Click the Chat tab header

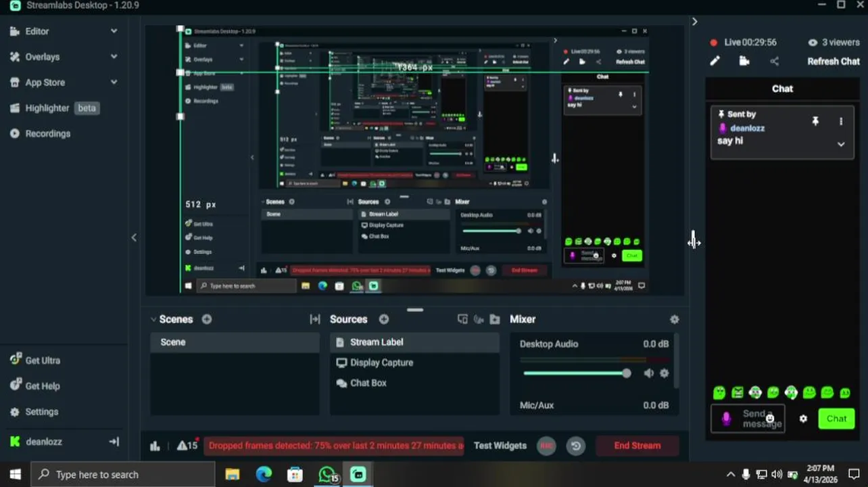tap(782, 89)
